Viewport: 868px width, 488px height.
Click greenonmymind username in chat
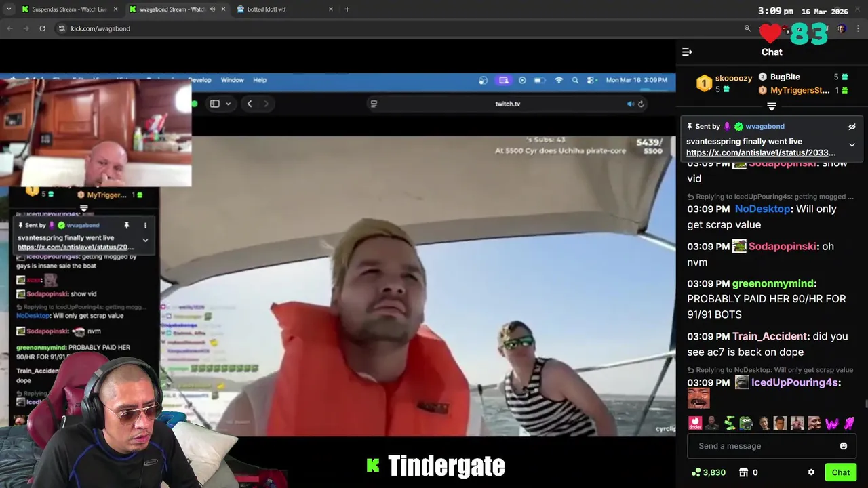pos(773,284)
